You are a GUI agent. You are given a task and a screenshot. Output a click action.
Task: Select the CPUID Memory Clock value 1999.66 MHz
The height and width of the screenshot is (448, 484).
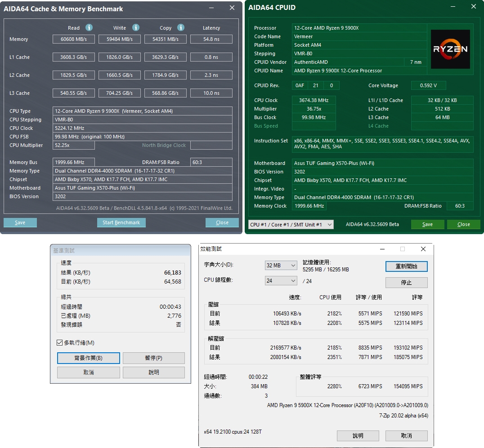(309, 206)
